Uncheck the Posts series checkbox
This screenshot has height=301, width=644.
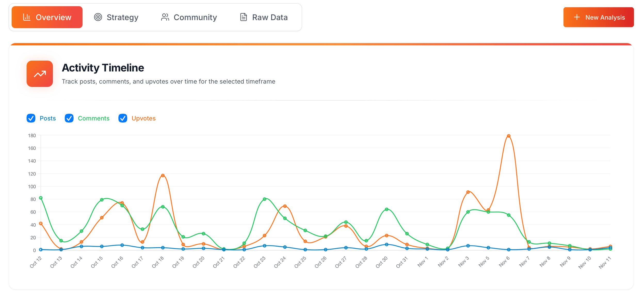[x=31, y=118]
